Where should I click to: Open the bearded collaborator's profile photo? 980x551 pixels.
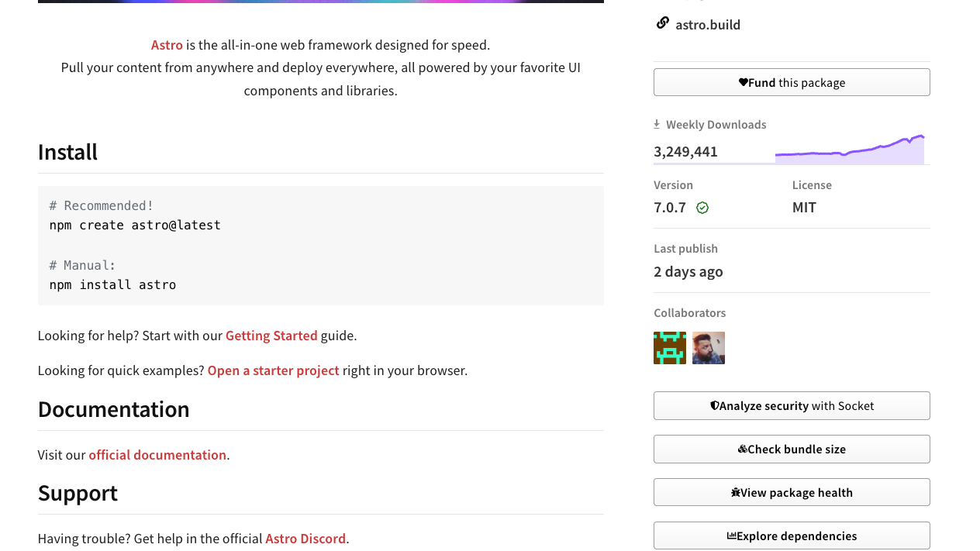(709, 348)
